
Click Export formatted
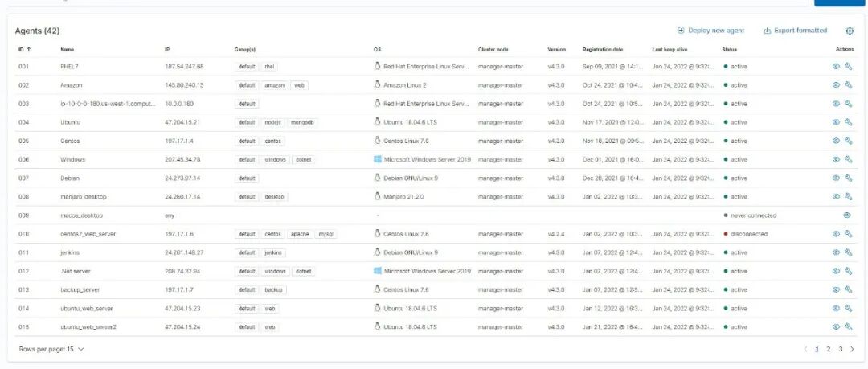[795, 31]
